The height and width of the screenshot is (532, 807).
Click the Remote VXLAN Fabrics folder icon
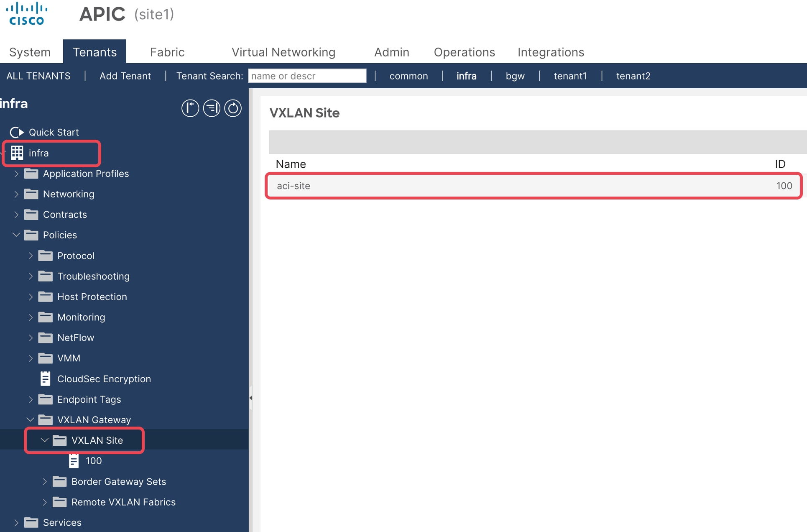point(60,502)
